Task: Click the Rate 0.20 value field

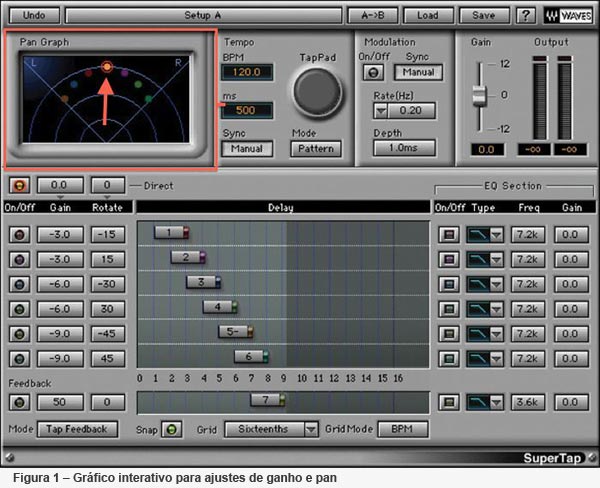Action: click(x=411, y=111)
